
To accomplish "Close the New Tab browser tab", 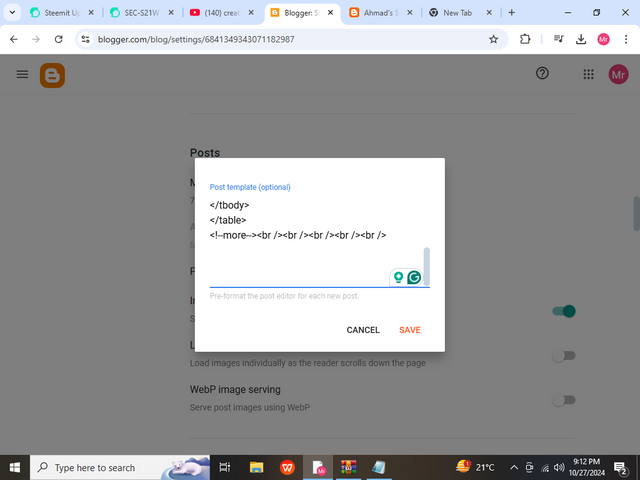I will [489, 13].
